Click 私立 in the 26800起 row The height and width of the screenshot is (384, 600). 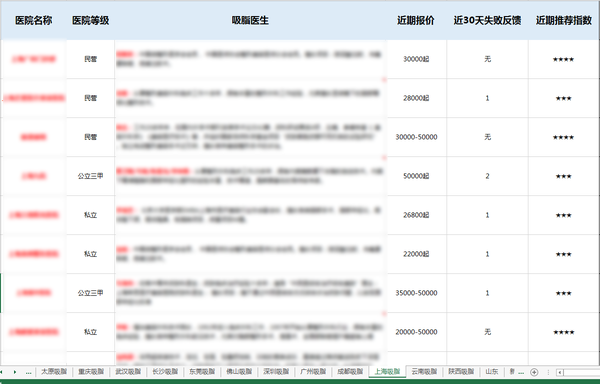coord(91,215)
